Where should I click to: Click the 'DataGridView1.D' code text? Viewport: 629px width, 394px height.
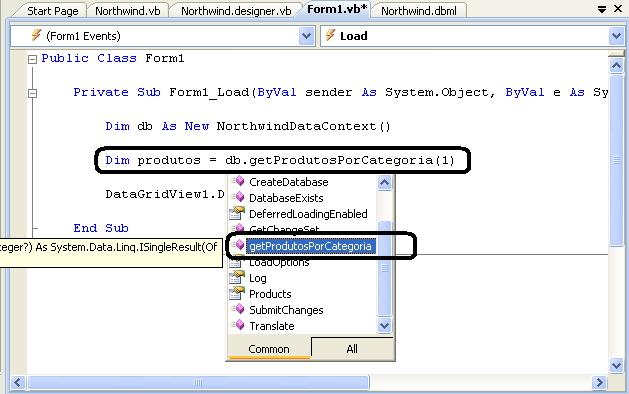point(165,194)
